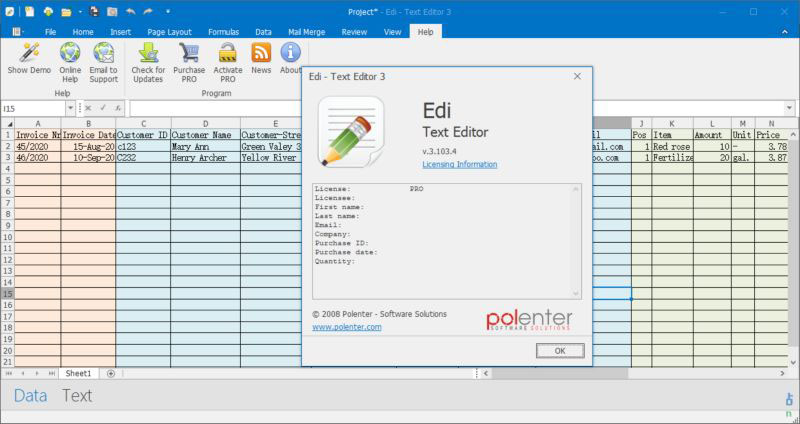Switch to the Home ribbon tab
The image size is (800, 424).
point(83,32)
